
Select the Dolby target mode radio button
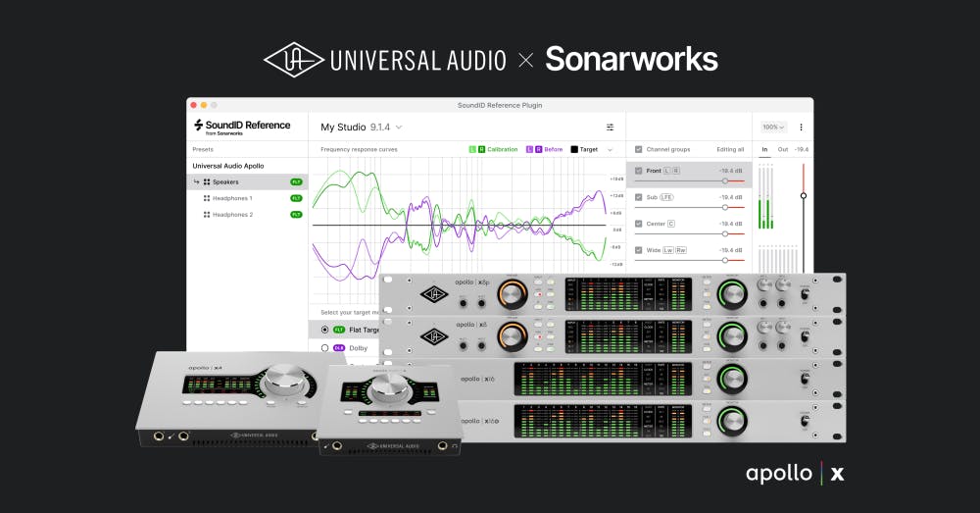325,347
